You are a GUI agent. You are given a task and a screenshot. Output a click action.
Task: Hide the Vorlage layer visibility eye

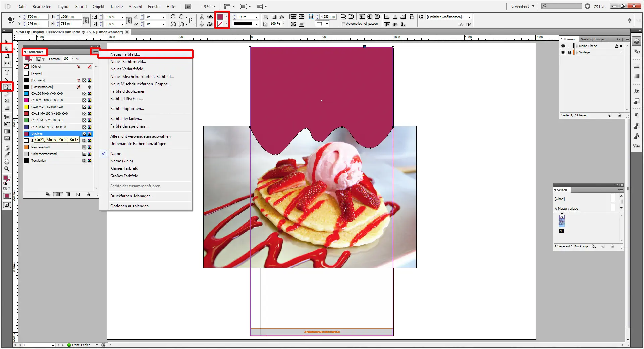(x=563, y=52)
